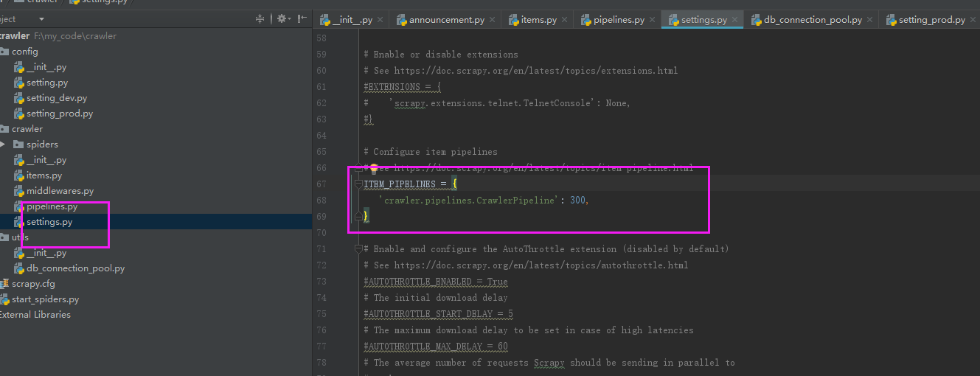This screenshot has height=376, width=980.
Task: Click '# Enable or disable extensions' comment
Action: coord(441,55)
